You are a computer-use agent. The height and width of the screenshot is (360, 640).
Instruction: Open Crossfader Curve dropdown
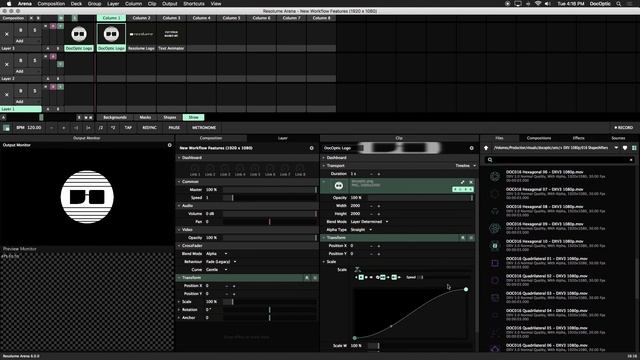click(216, 269)
